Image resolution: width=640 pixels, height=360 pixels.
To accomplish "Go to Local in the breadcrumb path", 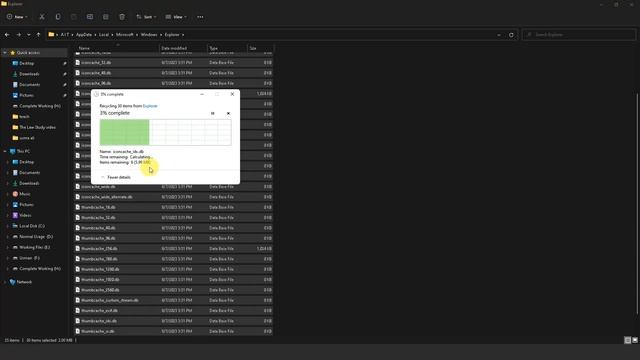I will coord(104,35).
